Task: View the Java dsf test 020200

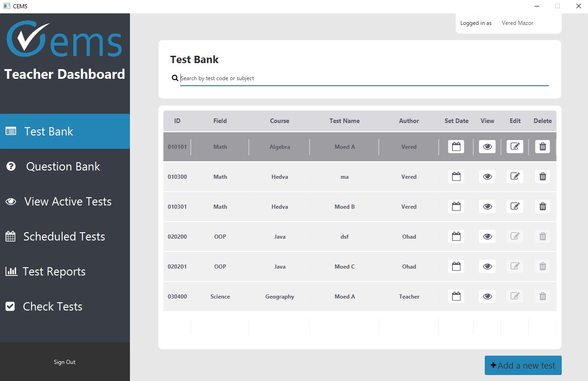Action: point(488,237)
